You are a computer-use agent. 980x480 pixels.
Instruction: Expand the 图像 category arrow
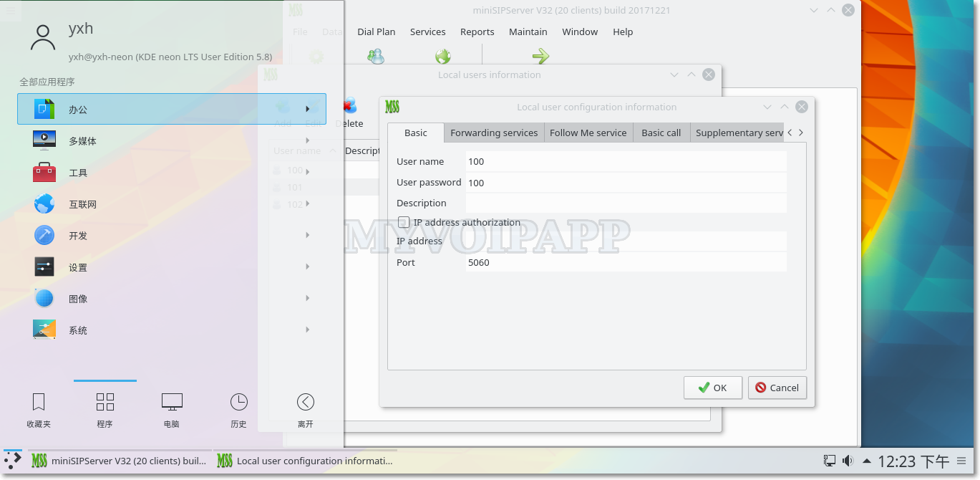308,298
